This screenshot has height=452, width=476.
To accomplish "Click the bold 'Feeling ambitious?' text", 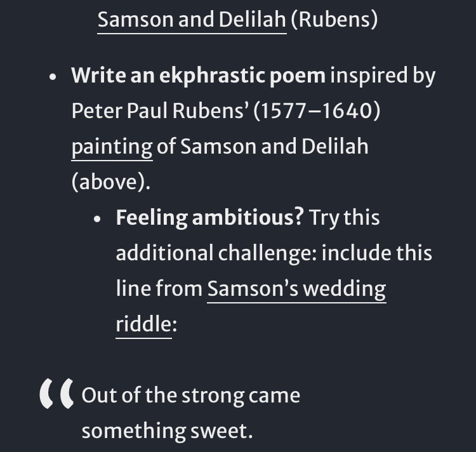I will [x=209, y=218].
